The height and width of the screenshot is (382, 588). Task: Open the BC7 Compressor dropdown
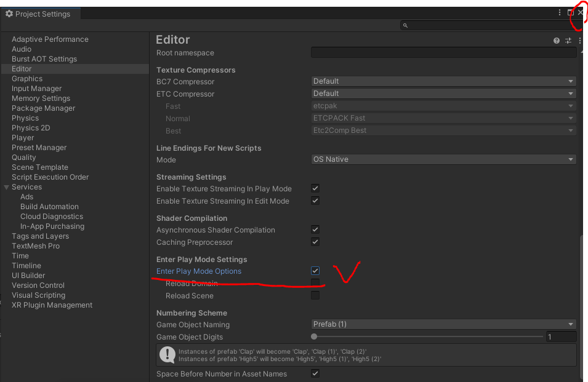point(443,81)
